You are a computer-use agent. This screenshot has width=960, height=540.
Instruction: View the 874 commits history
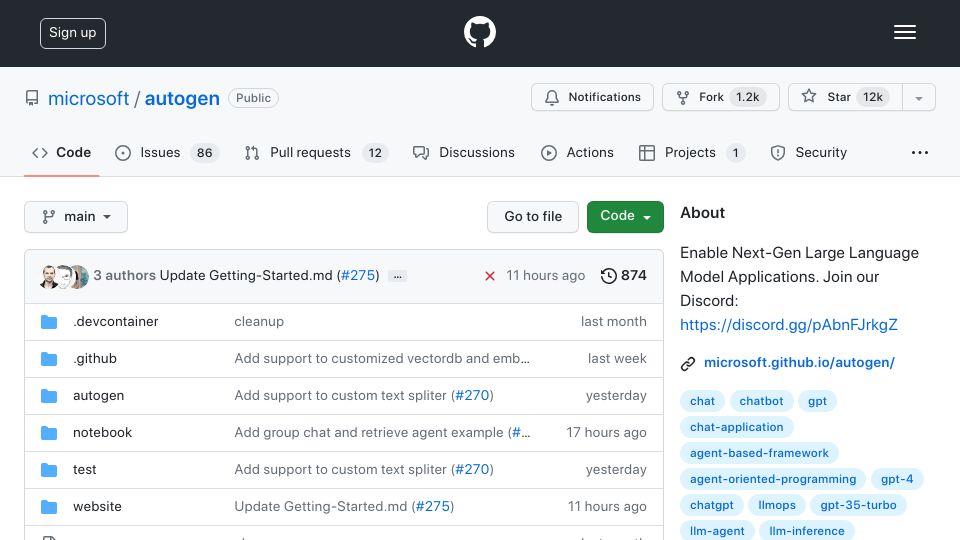click(x=623, y=276)
